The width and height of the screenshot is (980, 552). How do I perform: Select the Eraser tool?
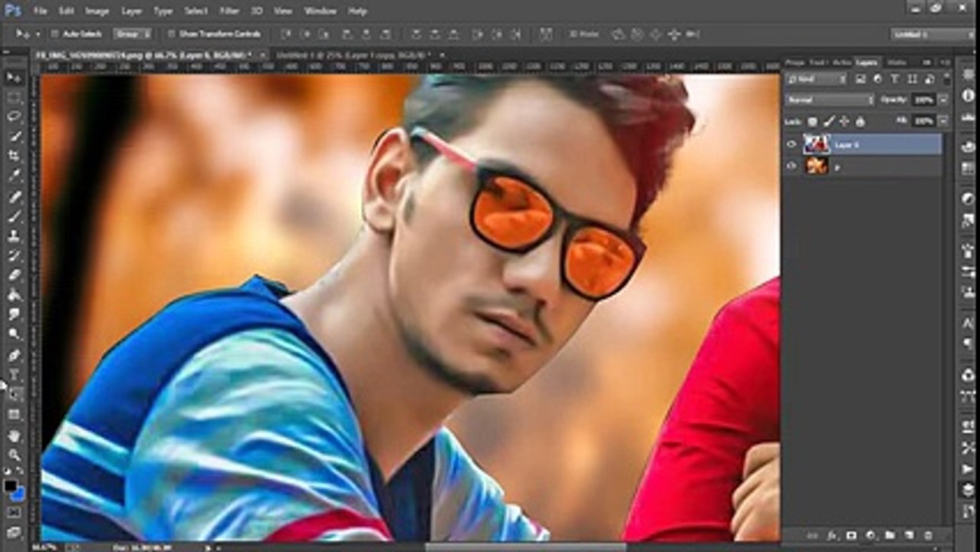(14, 275)
